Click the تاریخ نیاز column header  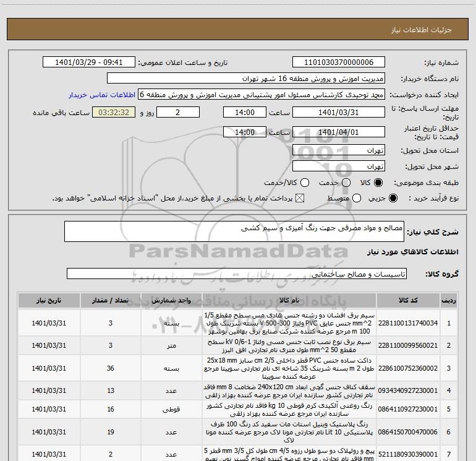pos(49,301)
